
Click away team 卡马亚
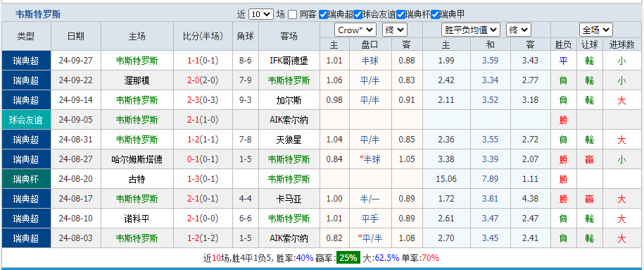[x=289, y=199]
